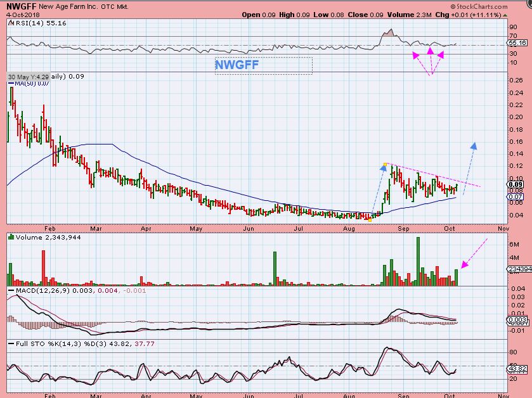The width and height of the screenshot is (532, 398).
Task: Click the Nov label under the price panel
Action: (x=503, y=229)
